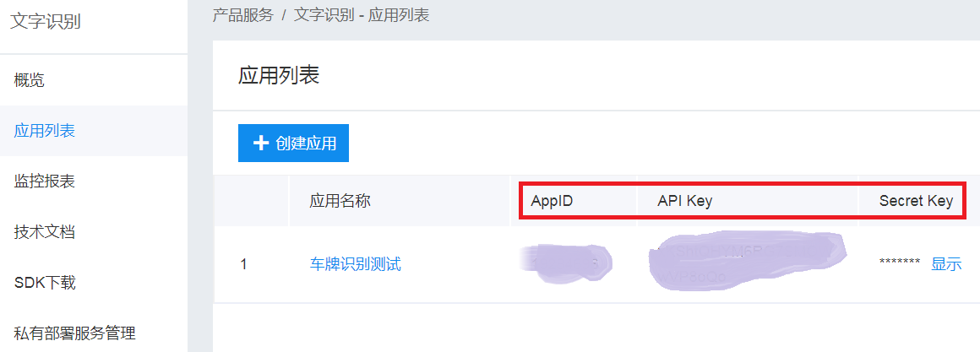Screen dimensions: 980x352
Task: Click the Secret Key column header
Action: [x=917, y=201]
